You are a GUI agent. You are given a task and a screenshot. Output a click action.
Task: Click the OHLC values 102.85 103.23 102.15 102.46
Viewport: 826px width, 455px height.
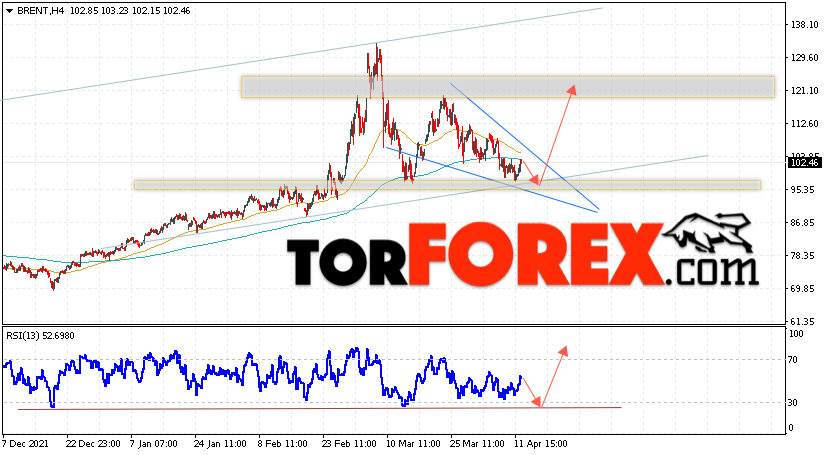130,11
